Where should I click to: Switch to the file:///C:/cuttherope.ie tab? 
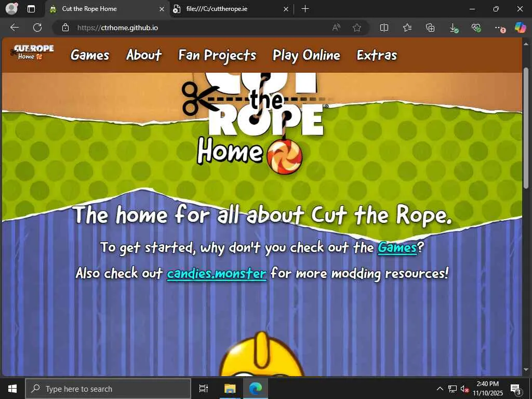tap(231, 9)
